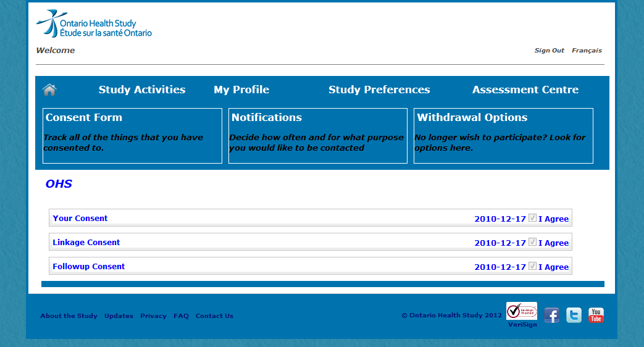This screenshot has width=644, height=347.
Task: Open the Study Activities menu
Action: point(141,90)
